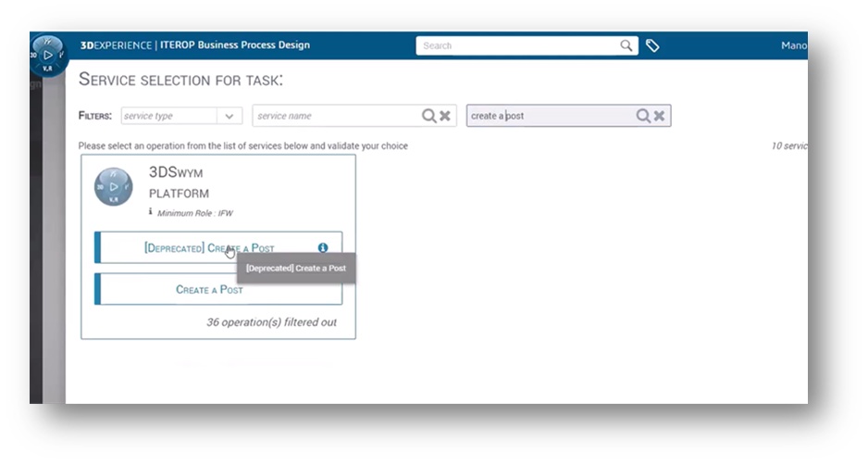Open the 3DEXPERIENCE compass in the header
Screen dimensions: 868x465
tap(48, 56)
